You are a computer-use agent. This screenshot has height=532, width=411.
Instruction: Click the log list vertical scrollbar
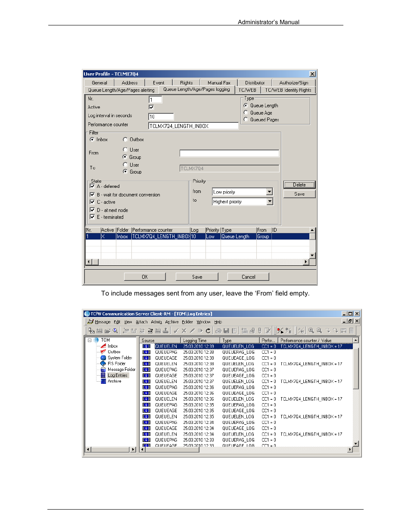(x=356, y=392)
